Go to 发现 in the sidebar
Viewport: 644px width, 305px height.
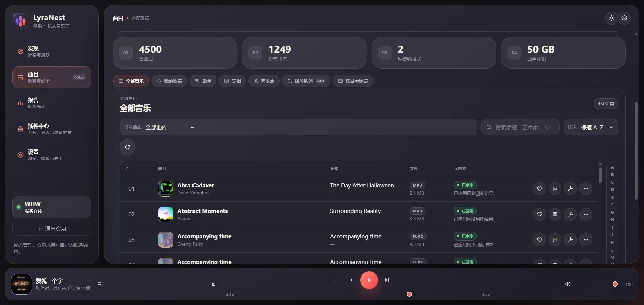click(51, 51)
